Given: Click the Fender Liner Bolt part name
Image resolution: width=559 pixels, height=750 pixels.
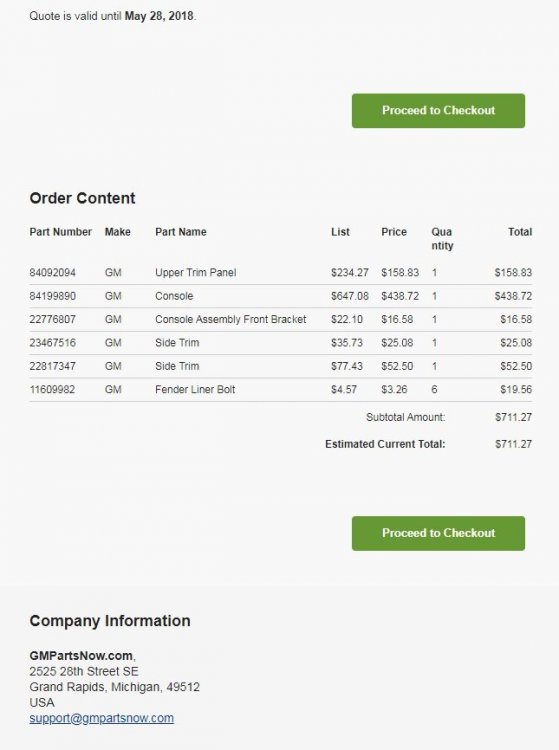Looking at the screenshot, I should tap(195, 389).
